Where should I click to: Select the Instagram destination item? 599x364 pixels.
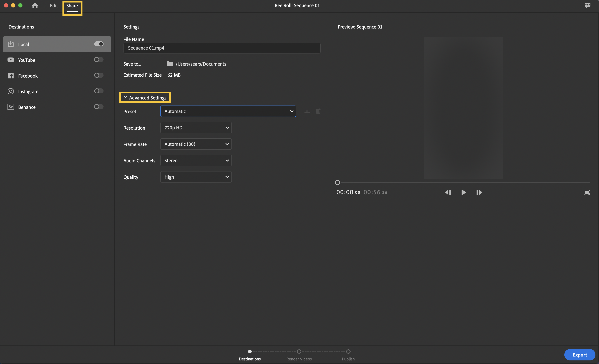(x=28, y=92)
